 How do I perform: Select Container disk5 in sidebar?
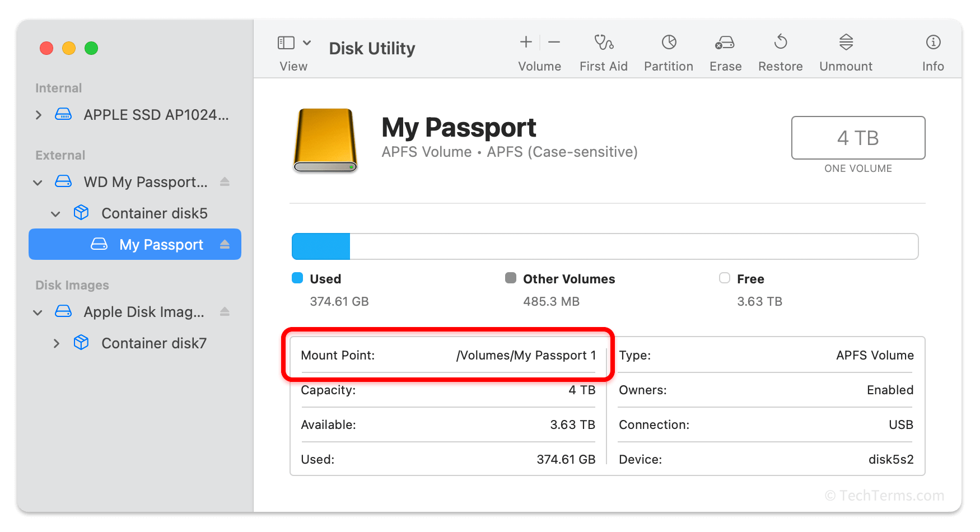[135, 213]
